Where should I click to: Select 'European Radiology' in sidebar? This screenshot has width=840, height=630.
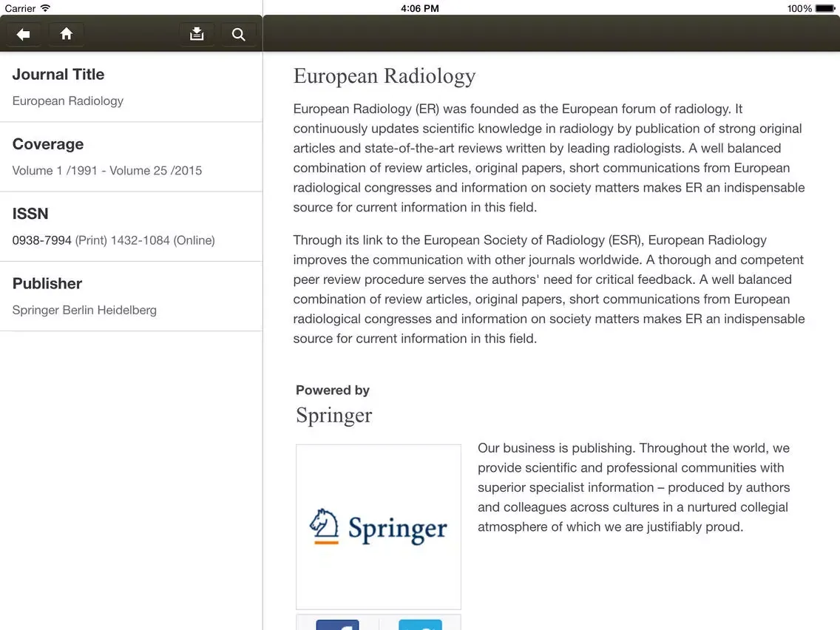pyautogui.click(x=68, y=101)
